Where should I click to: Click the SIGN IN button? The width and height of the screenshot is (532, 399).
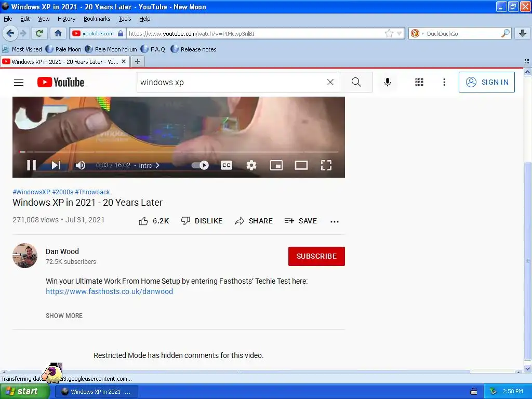[x=486, y=82]
